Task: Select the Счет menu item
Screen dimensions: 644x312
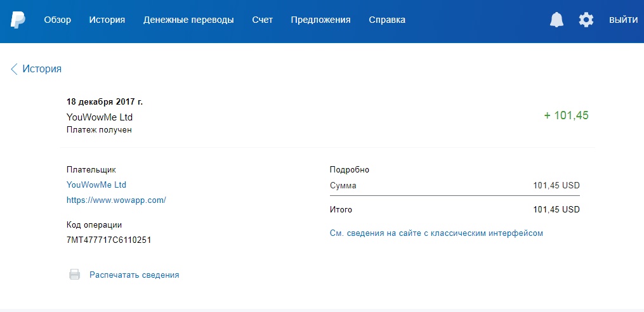Action: click(x=263, y=20)
